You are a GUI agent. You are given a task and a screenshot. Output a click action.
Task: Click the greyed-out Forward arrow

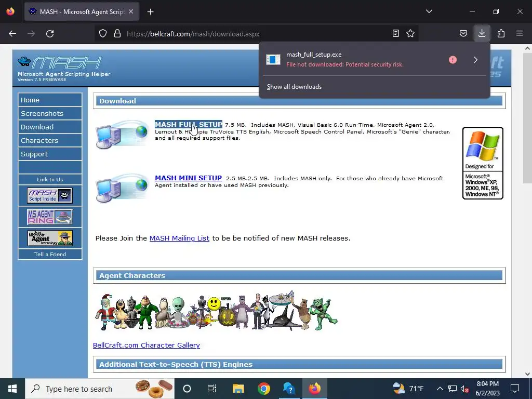(x=31, y=34)
